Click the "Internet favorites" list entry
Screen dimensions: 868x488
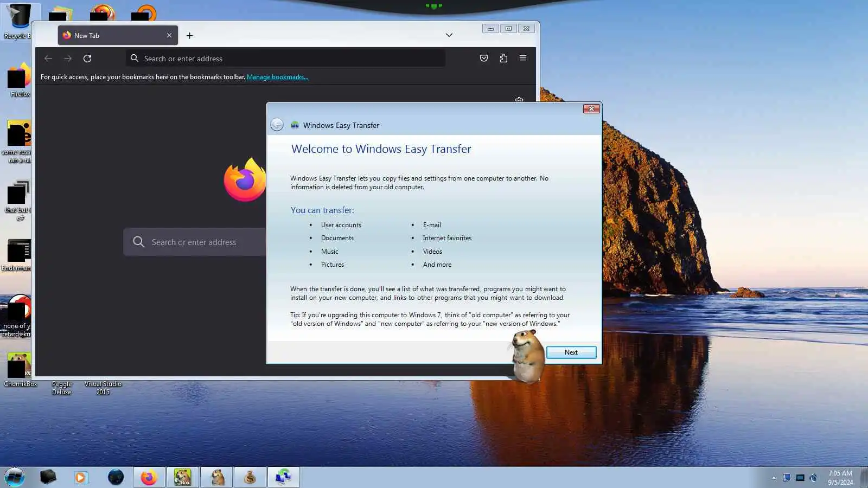click(x=447, y=238)
